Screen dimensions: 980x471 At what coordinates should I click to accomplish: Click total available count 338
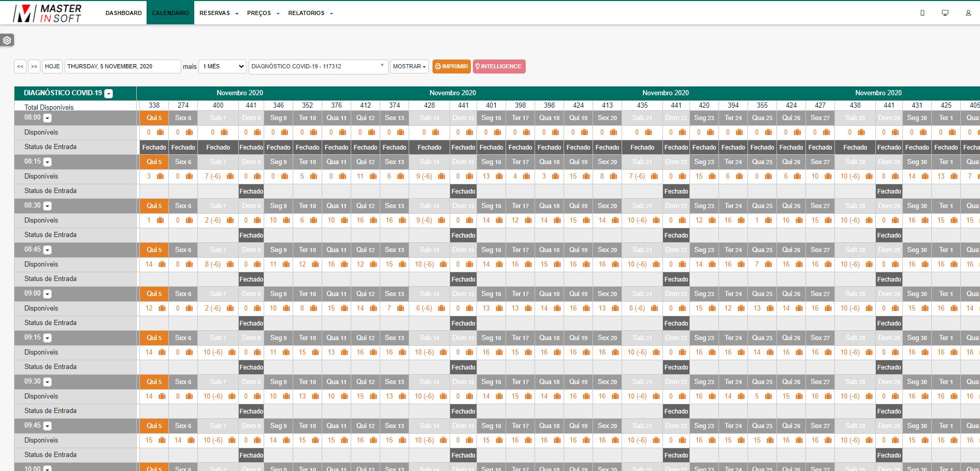coord(154,105)
